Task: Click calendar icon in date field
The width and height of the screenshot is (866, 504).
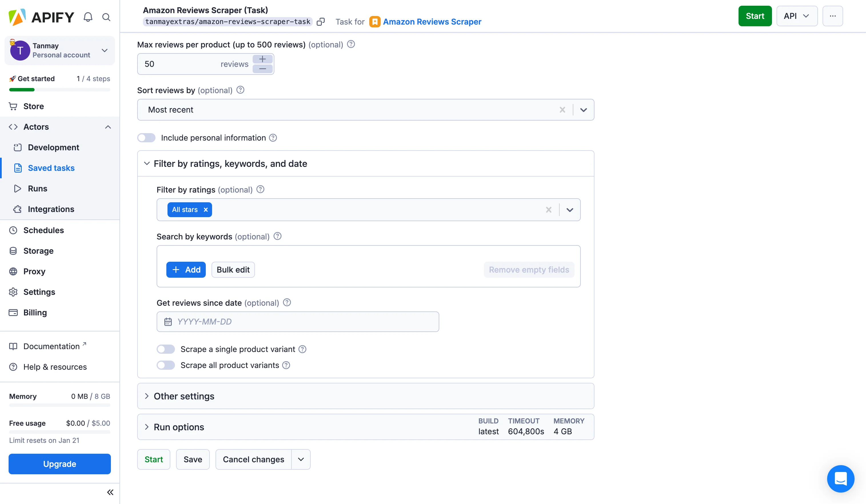Action: [168, 322]
